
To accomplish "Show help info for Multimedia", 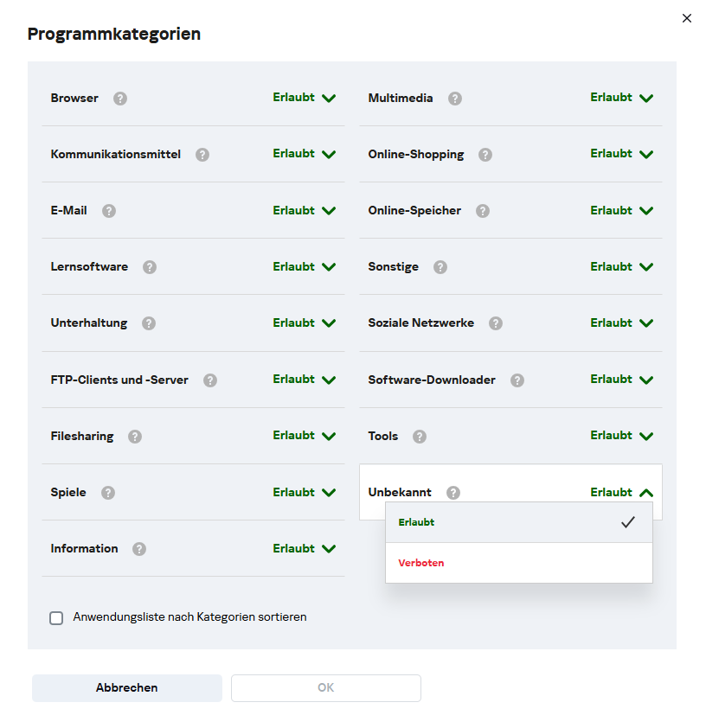I will point(455,99).
